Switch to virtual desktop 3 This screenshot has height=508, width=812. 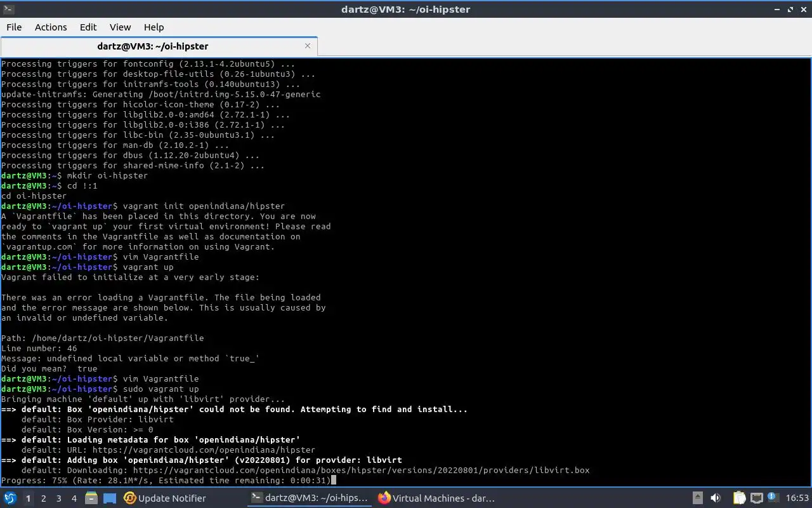(x=58, y=498)
